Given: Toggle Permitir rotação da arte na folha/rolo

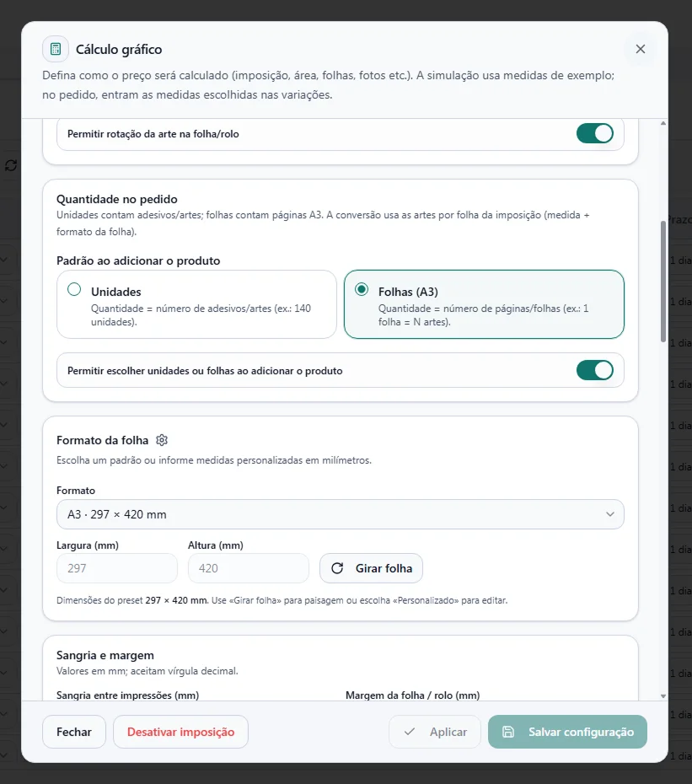Looking at the screenshot, I should click(594, 133).
